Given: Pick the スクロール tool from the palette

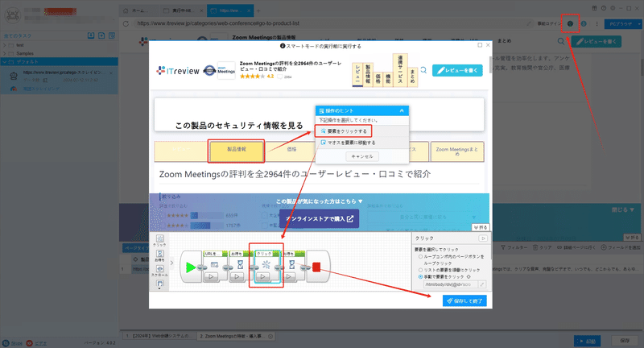Looking at the screenshot, I should coord(159,271).
